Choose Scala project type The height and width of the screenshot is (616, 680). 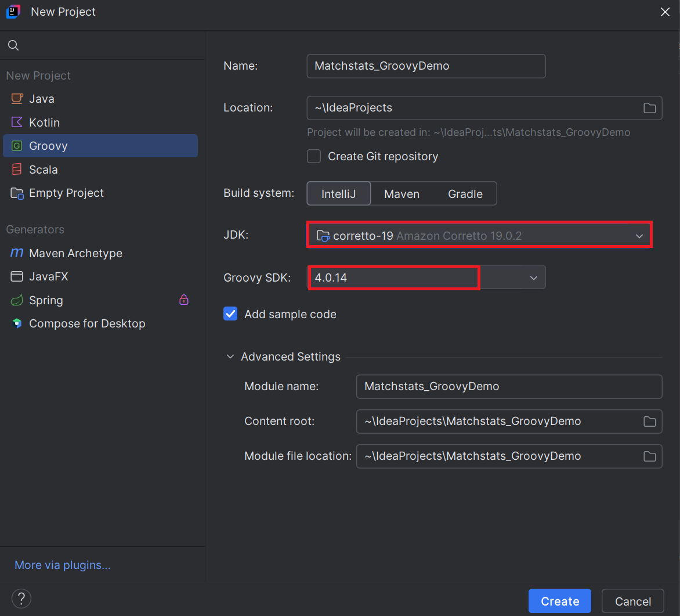click(100, 170)
